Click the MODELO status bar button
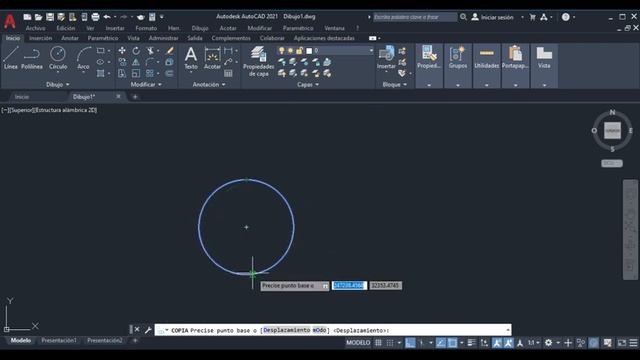 point(358,343)
